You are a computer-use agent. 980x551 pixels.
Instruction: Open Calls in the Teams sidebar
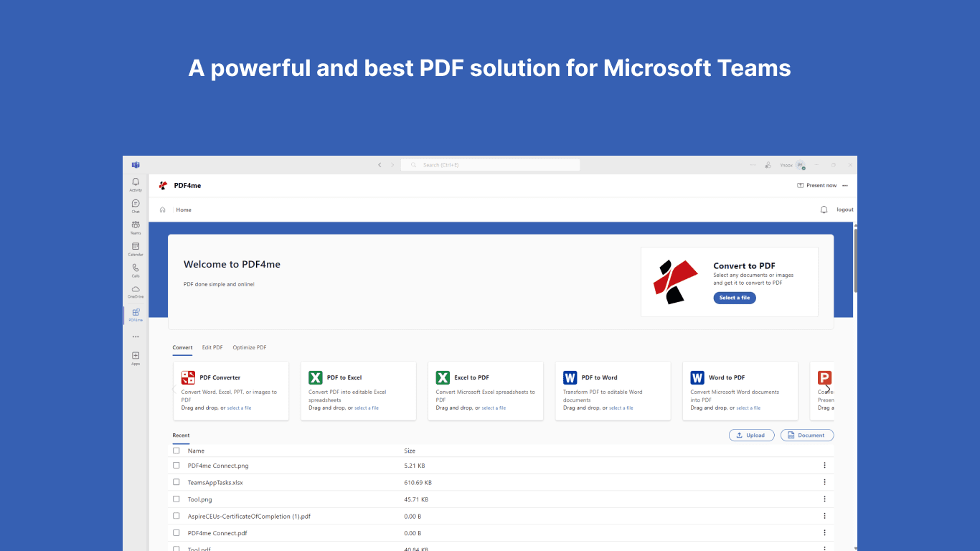click(136, 270)
